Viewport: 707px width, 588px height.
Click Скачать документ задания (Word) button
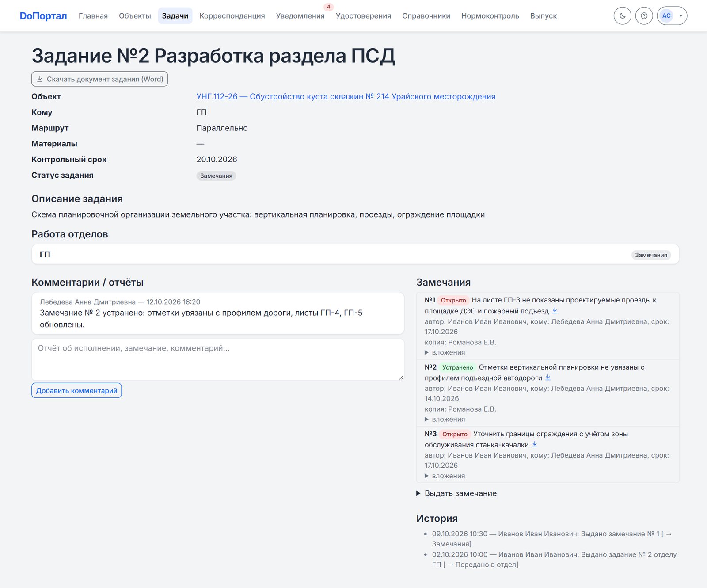tap(99, 79)
